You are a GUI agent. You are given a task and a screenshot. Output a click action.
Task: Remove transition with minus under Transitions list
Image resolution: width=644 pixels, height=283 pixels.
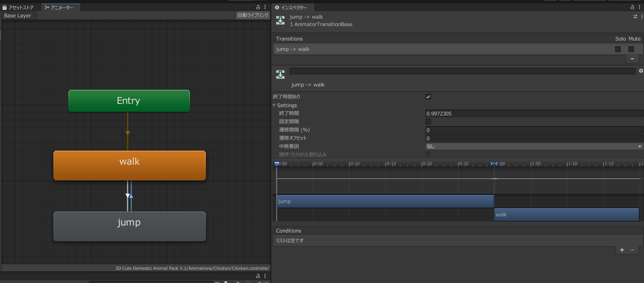coord(632,59)
